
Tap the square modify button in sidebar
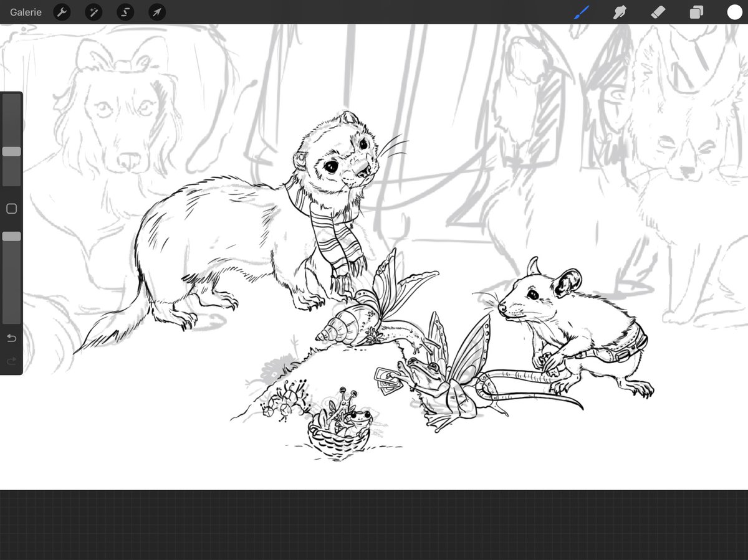point(11,209)
